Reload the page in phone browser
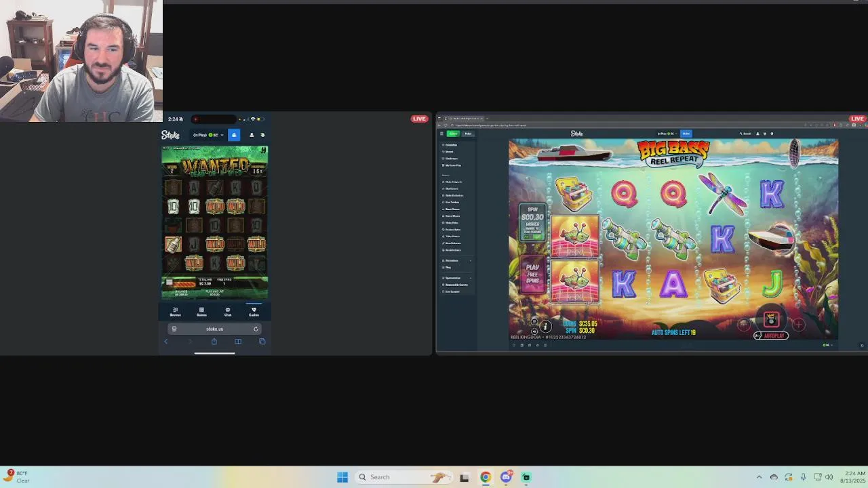This screenshot has height=488, width=868. (256, 329)
